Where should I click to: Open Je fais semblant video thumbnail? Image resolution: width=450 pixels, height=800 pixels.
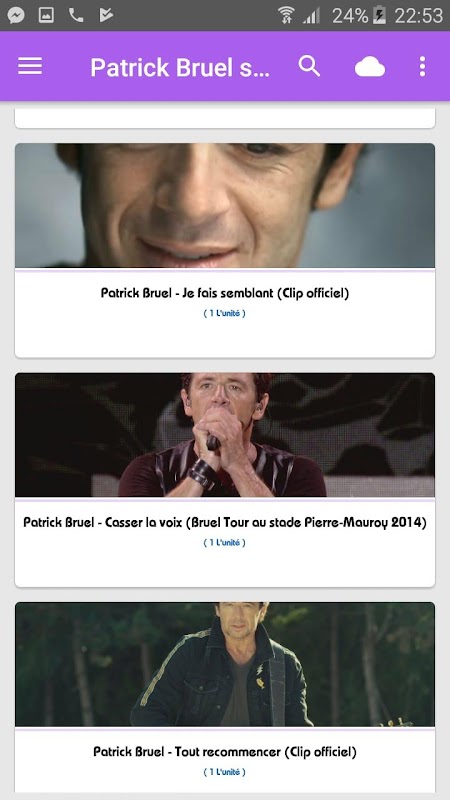click(x=225, y=205)
